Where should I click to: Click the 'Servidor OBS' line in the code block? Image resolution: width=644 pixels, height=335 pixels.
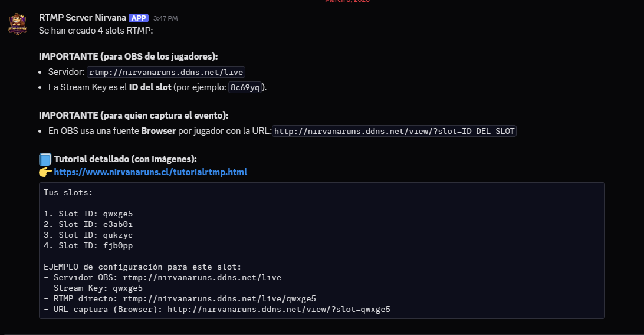(162, 277)
